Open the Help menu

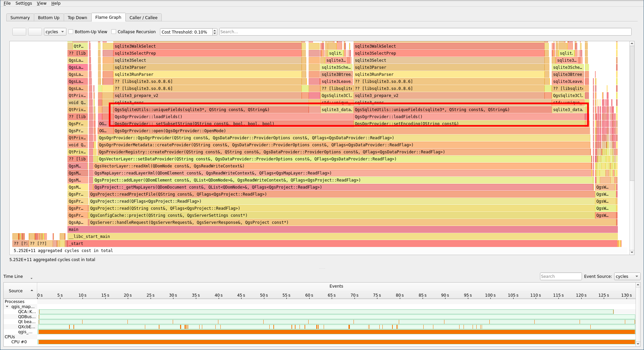[56, 3]
